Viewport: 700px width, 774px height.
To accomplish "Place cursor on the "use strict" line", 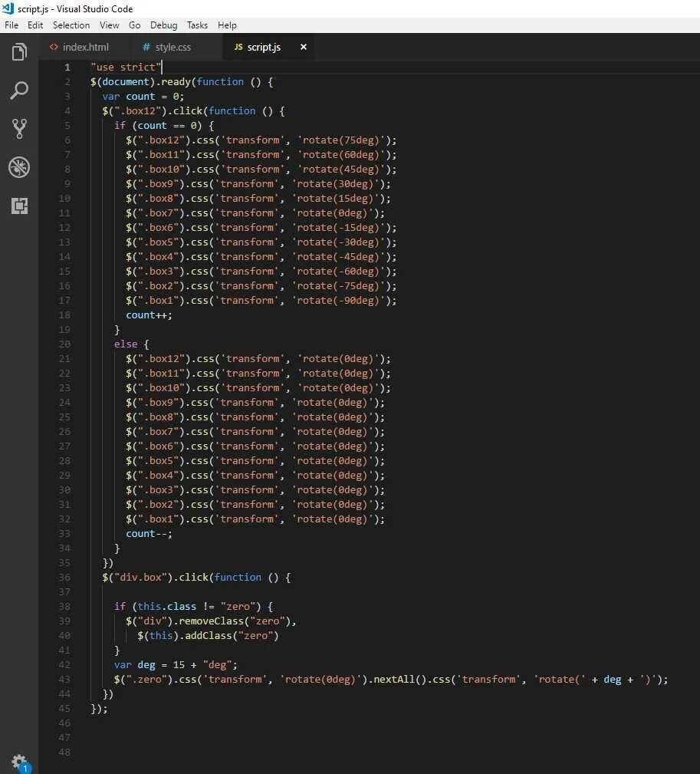I will (127, 68).
